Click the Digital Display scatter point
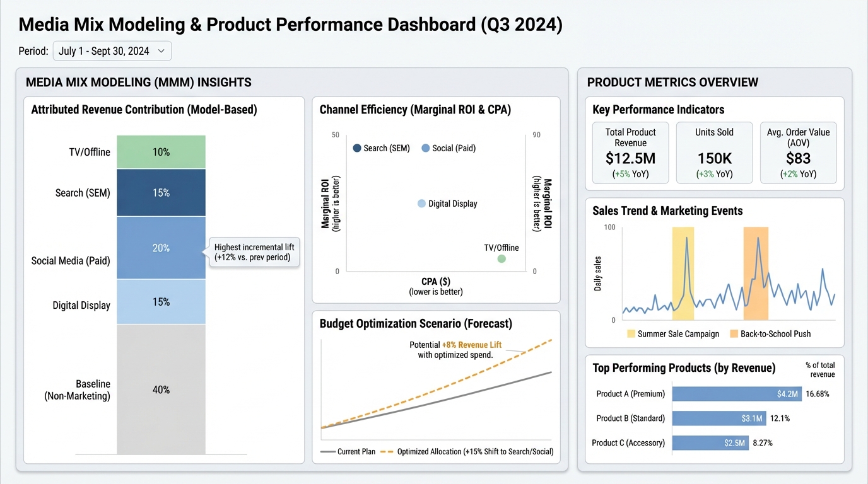 click(421, 204)
